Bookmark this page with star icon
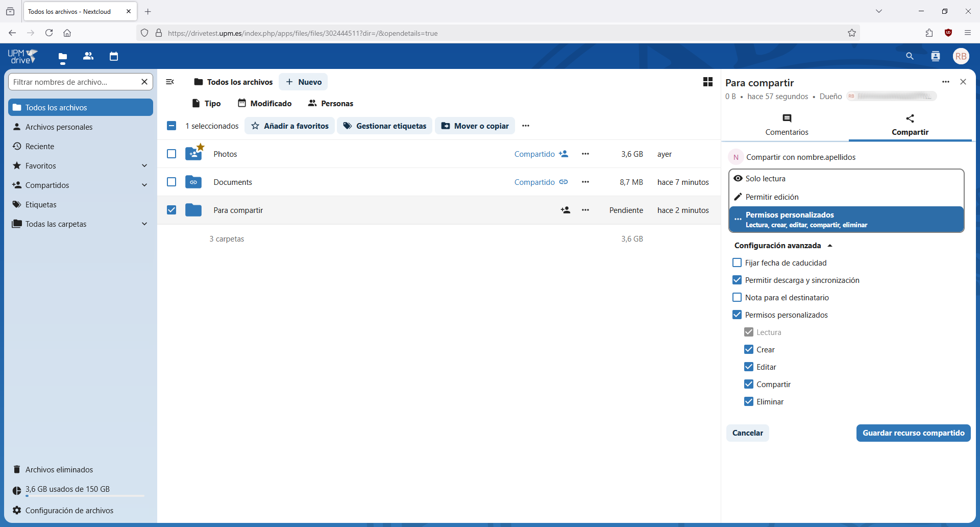Screen dimensions: 980x527 click(x=852, y=33)
